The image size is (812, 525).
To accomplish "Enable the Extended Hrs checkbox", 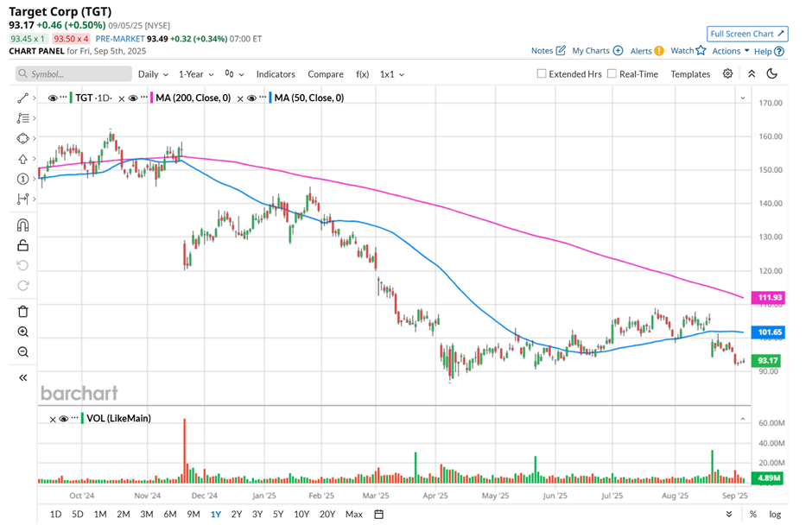I will click(x=542, y=73).
